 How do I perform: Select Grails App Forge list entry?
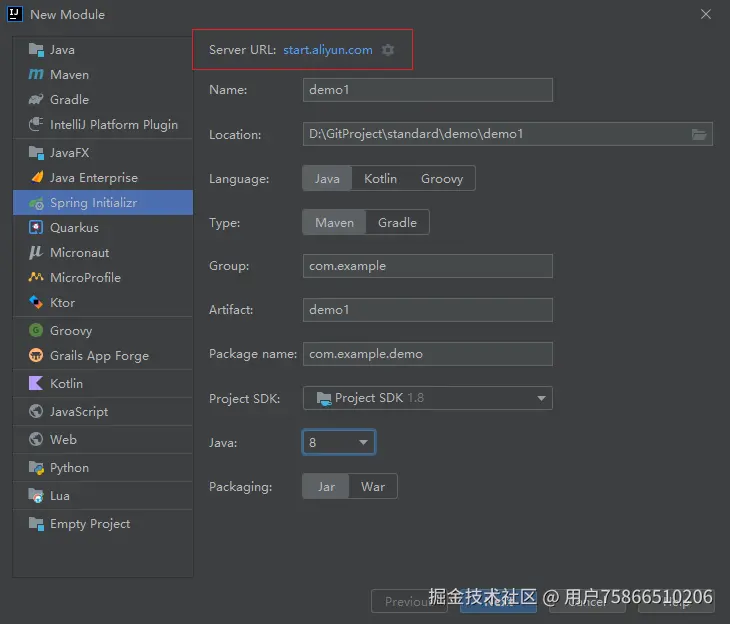tap(103, 355)
